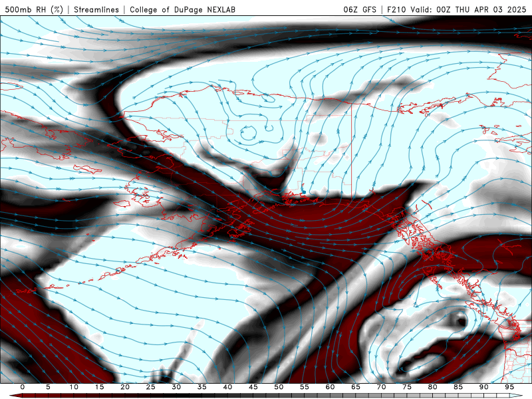Click the "20" colorbar scale label
Screen dimensions: 532x399
click(x=125, y=387)
